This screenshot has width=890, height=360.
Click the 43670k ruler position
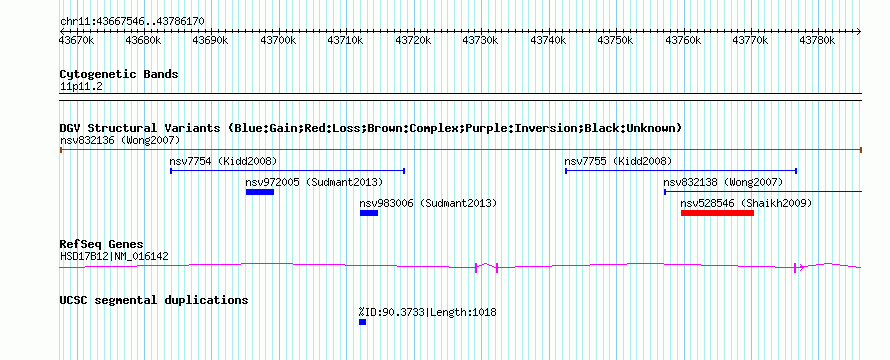click(x=77, y=40)
